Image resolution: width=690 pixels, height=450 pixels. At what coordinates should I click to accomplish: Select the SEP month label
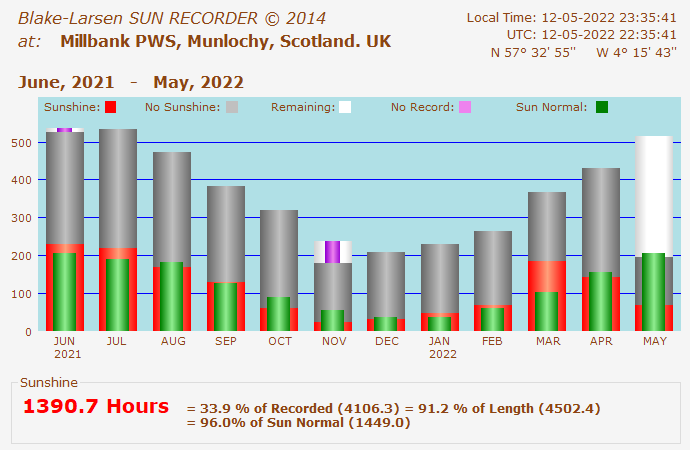pos(226,341)
